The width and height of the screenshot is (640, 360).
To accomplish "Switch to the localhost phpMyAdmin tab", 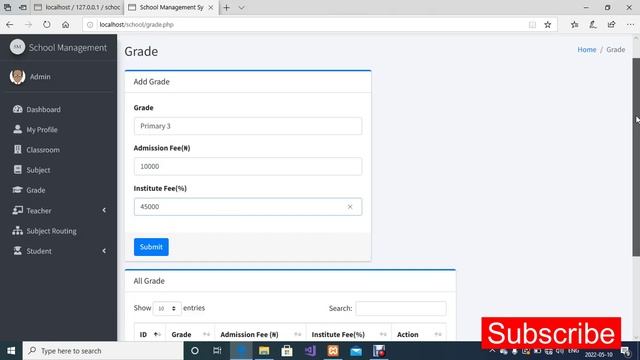I will click(x=78, y=7).
